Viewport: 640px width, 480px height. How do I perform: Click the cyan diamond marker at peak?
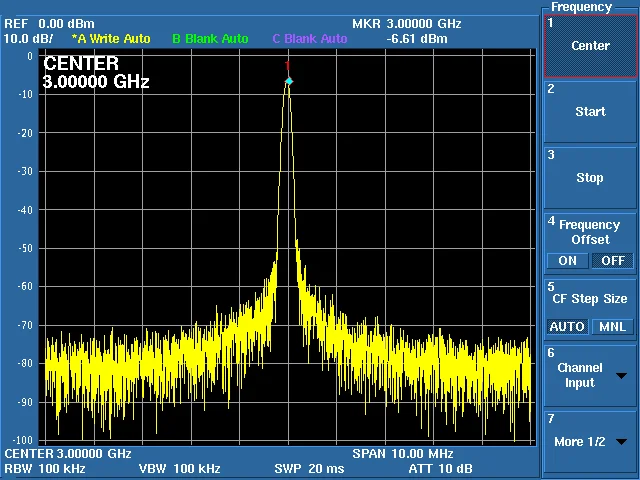pos(289,82)
